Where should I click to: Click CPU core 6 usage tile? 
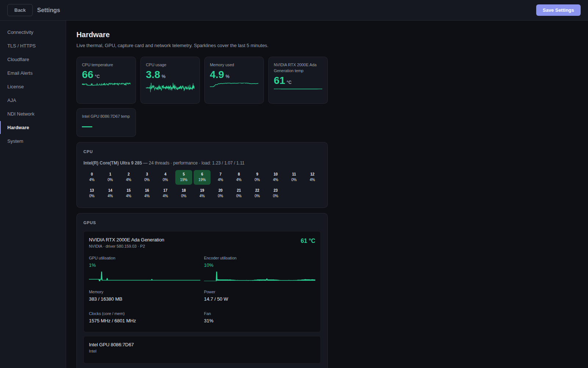point(202,177)
